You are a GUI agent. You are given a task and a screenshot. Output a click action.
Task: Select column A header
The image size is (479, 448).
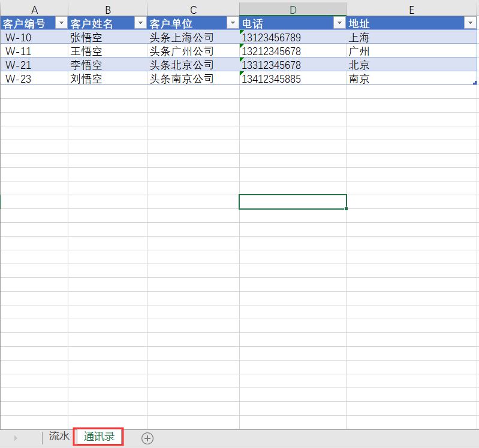pos(34,10)
